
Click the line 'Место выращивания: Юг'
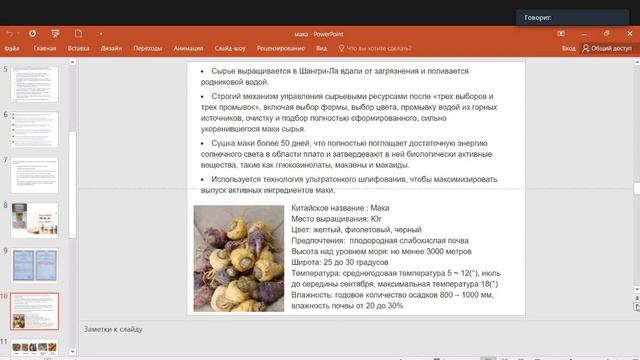click(336, 219)
